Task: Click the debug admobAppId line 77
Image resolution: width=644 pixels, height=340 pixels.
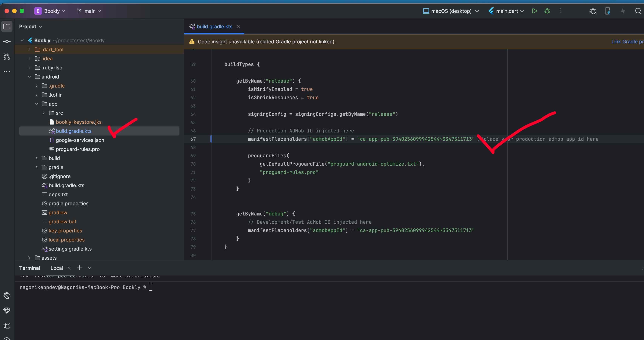Action: pos(361,230)
